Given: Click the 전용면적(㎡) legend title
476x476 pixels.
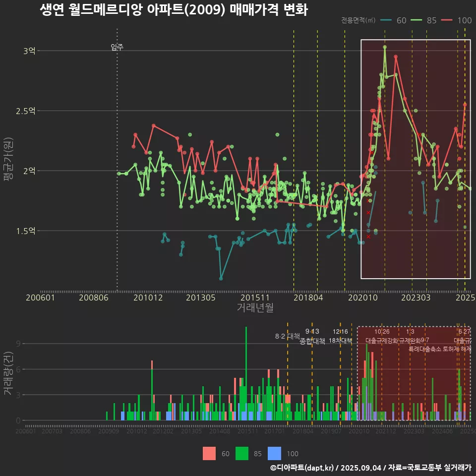Looking at the screenshot, I should 358,20.
